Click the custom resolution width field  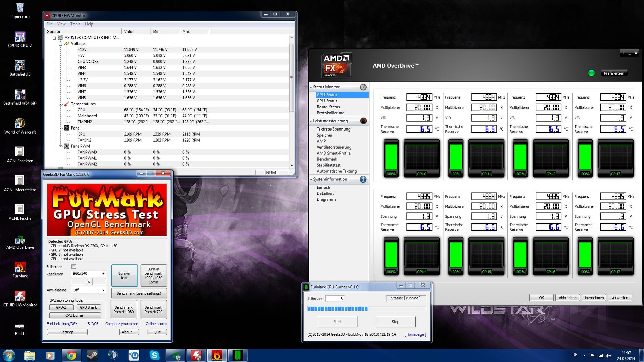[78, 282]
